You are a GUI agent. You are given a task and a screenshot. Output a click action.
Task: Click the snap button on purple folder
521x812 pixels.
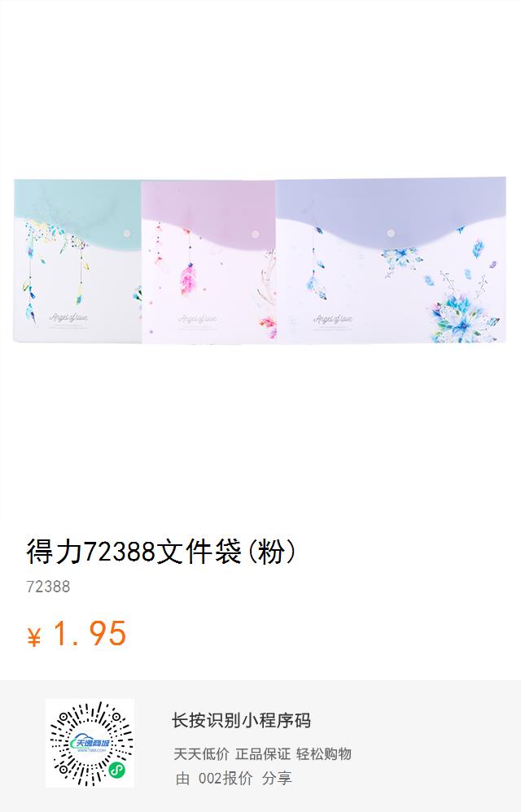tap(391, 233)
